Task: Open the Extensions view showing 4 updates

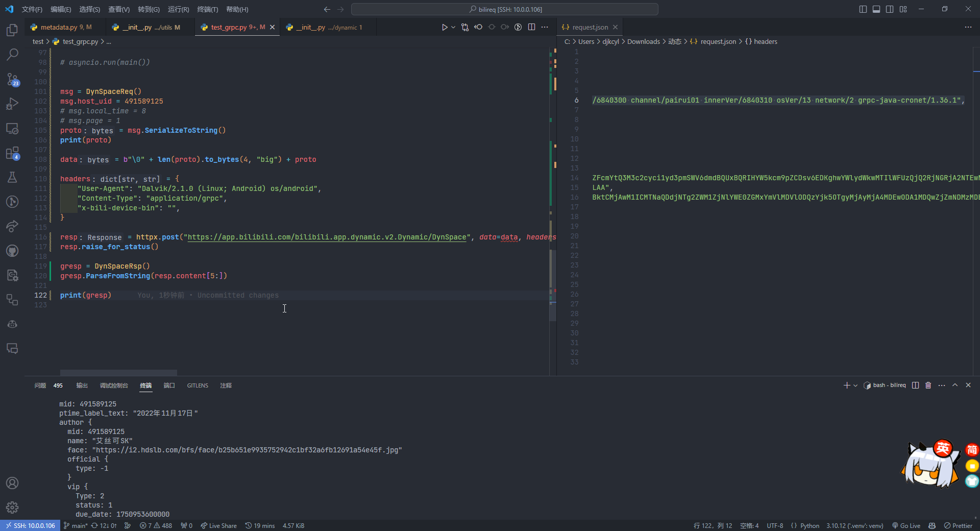Action: 12,153
